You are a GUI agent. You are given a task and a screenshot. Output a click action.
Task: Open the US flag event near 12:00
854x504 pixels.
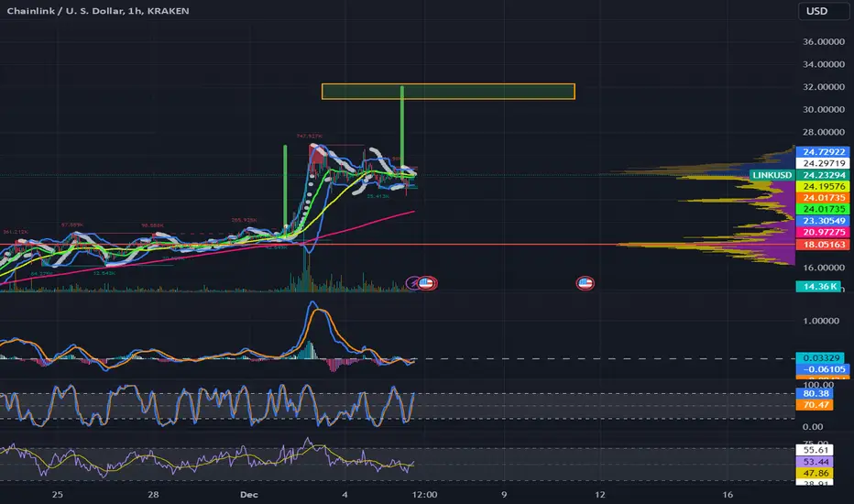[x=427, y=283]
